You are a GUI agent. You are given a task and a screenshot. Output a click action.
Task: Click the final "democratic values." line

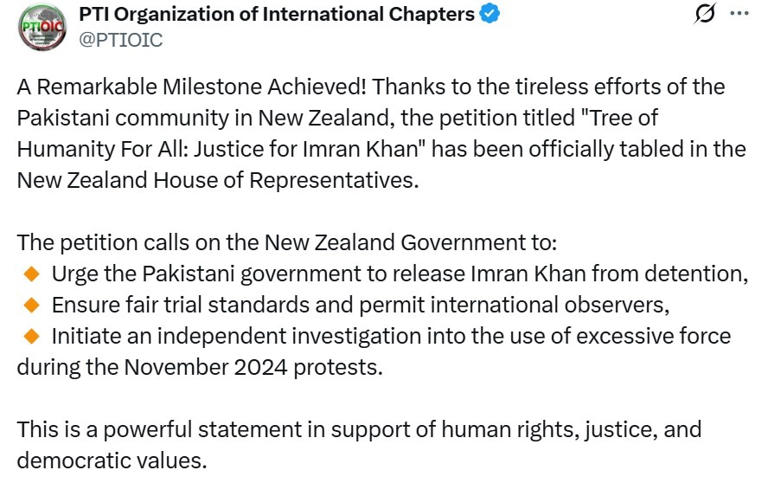point(111,460)
